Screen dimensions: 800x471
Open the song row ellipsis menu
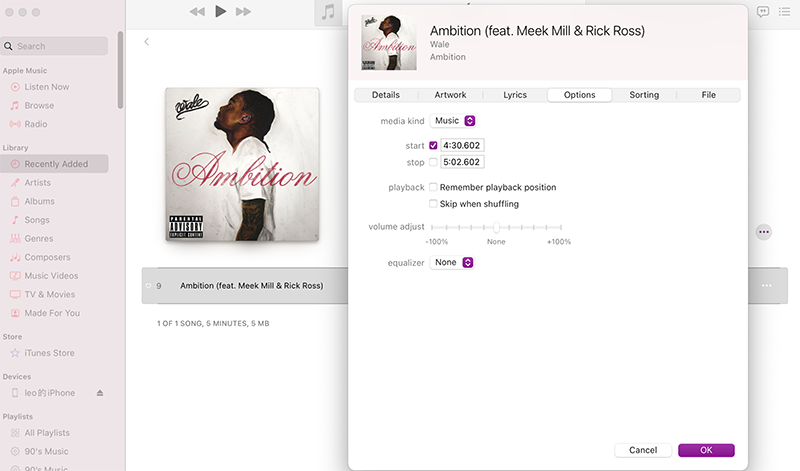point(766,286)
